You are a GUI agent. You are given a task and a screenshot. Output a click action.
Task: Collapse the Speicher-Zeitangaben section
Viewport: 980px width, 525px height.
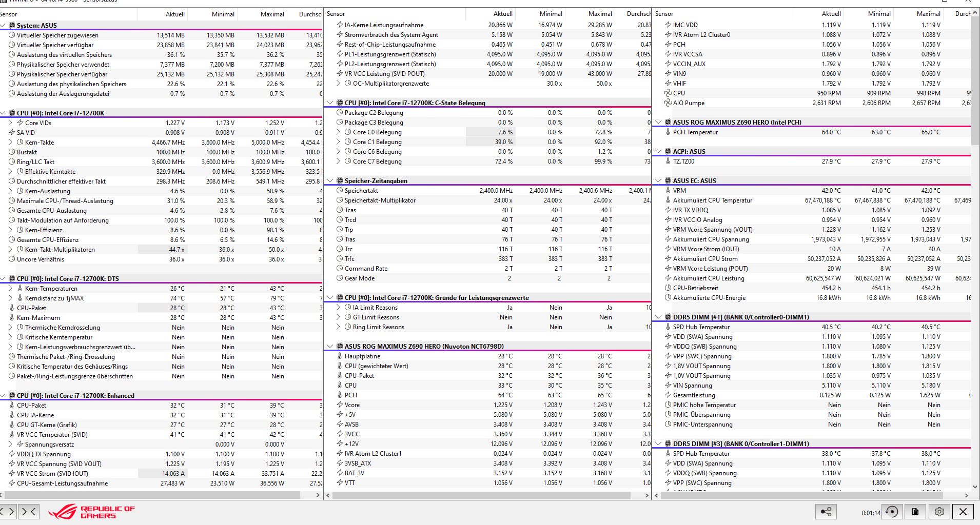(x=330, y=180)
